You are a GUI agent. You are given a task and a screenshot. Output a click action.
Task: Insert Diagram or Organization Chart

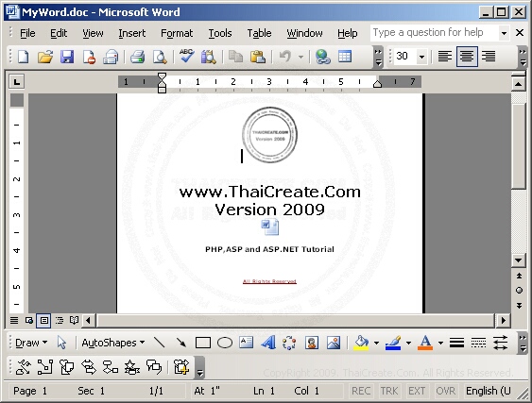(289, 343)
